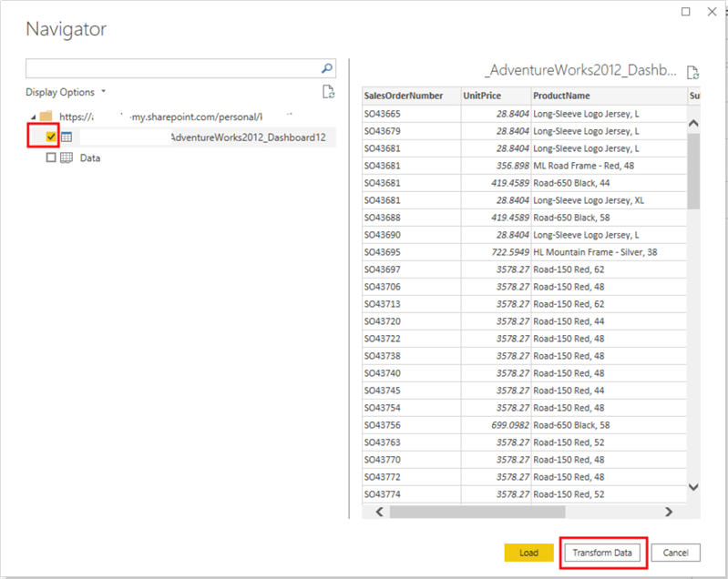Click the preview refresh icon near the table title
This screenshot has width=728, height=579.
click(692, 73)
